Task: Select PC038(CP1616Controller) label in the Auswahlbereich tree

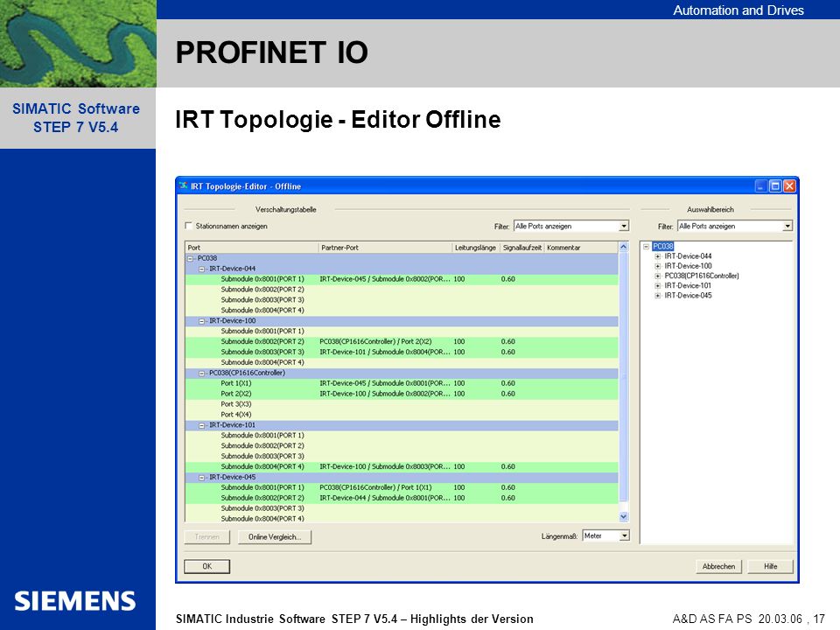Action: point(701,276)
